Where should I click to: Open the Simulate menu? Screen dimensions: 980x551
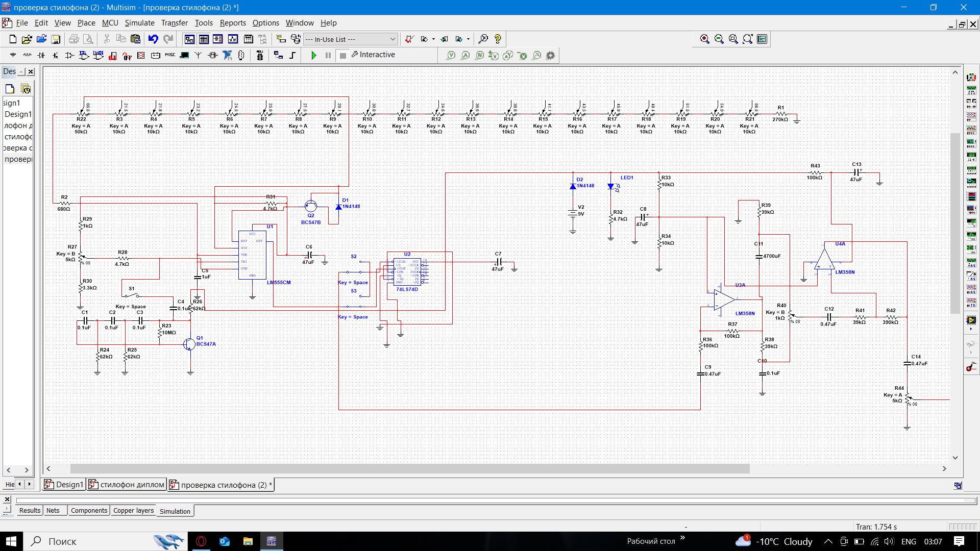(x=139, y=23)
